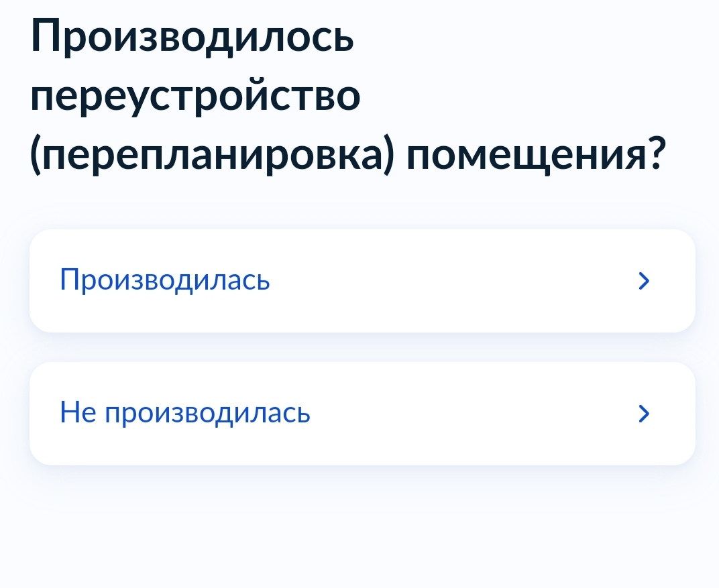Click the chevron arrow beside Производилась
The image size is (719, 588).
click(x=644, y=281)
